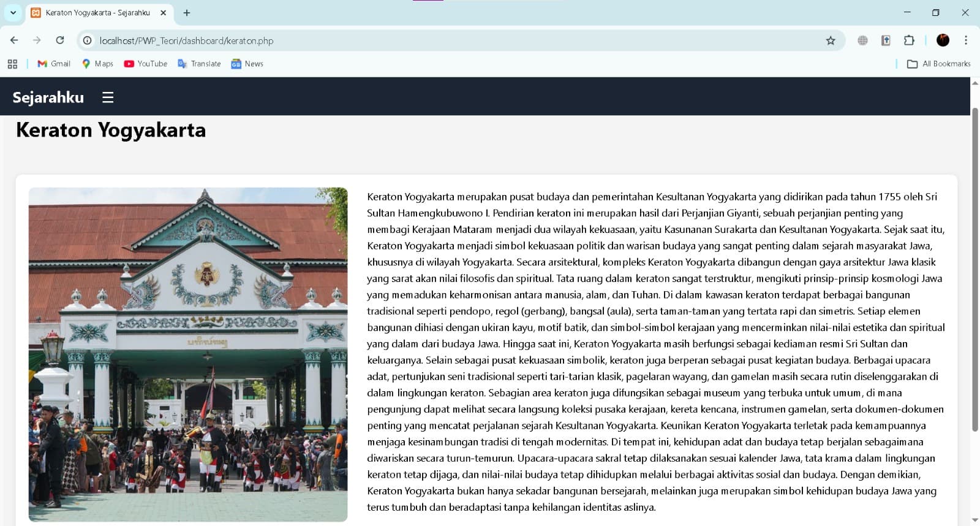Open the Extensions puzzle icon
Viewport: 980px width, 526px height.
click(x=909, y=40)
